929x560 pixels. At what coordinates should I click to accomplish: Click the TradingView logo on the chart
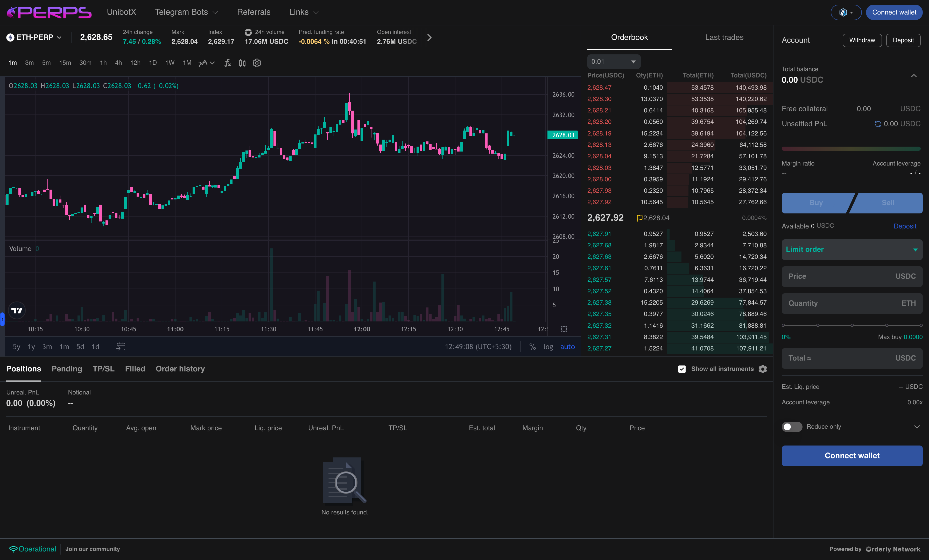[x=16, y=310]
